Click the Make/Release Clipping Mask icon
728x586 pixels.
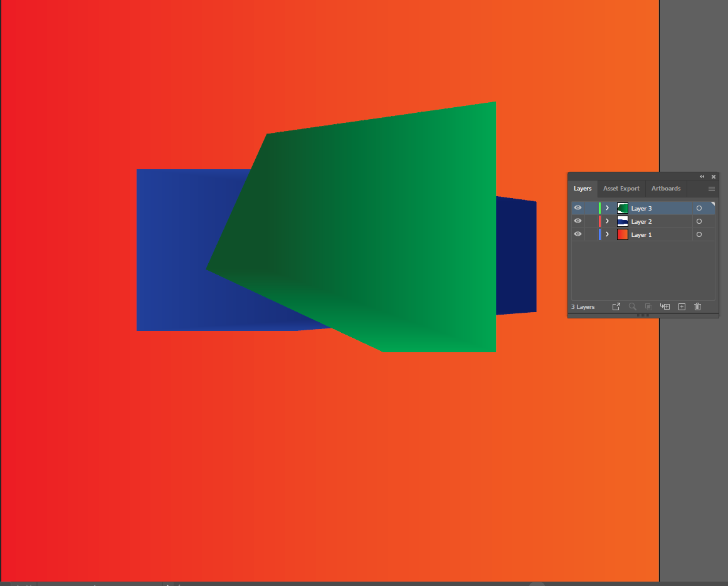(x=648, y=306)
